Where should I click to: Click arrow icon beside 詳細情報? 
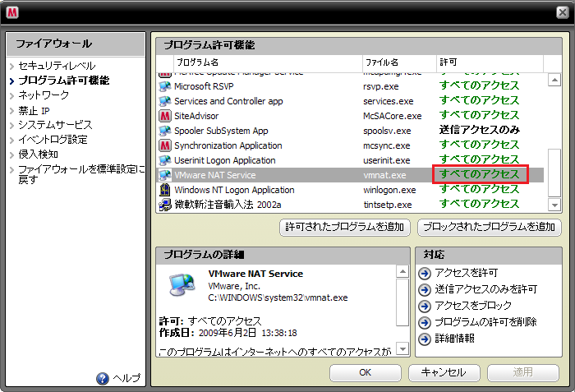pyautogui.click(x=425, y=339)
